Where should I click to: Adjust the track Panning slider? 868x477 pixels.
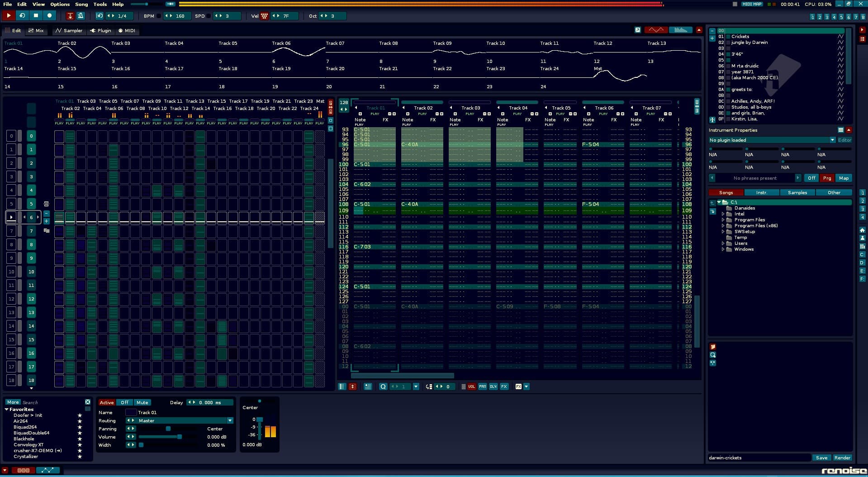(167, 429)
